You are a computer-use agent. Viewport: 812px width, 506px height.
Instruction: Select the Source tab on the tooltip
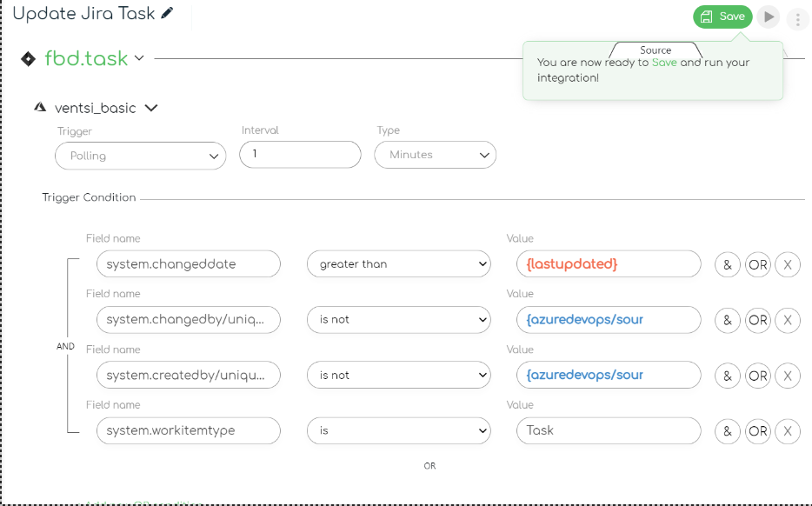(x=655, y=50)
